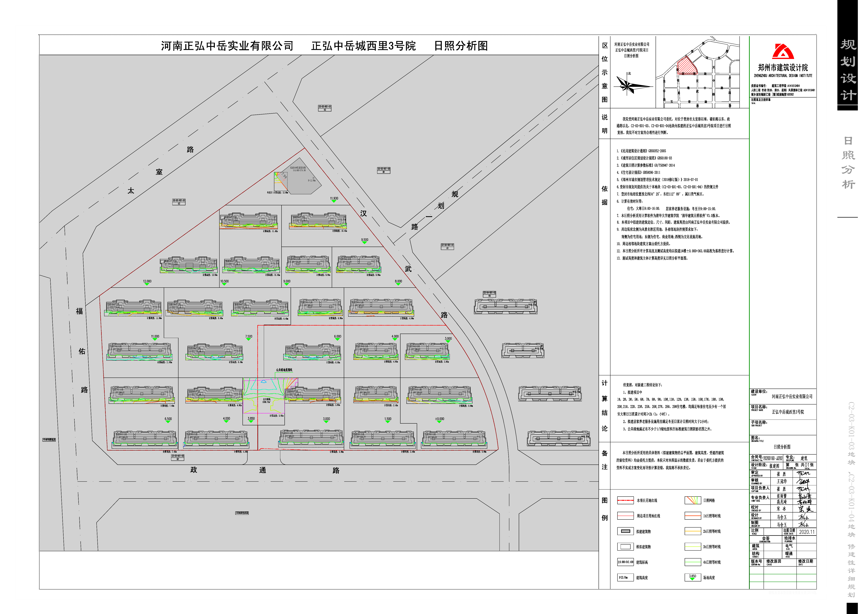Click the 建筑标高 ±0.000=342.400 legend box
This screenshot has height=614, width=868.
tap(625, 562)
